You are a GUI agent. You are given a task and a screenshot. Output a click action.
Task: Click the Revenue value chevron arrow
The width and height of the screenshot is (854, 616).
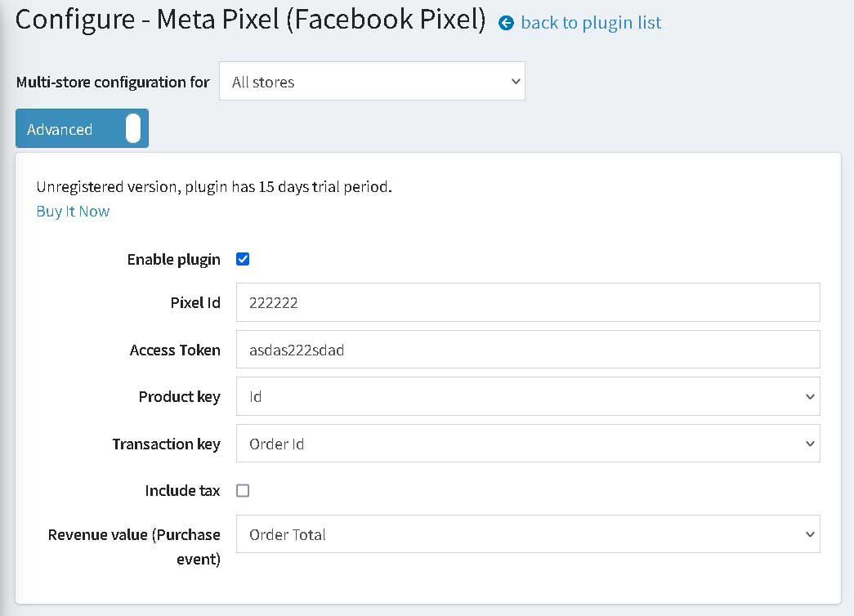(810, 534)
